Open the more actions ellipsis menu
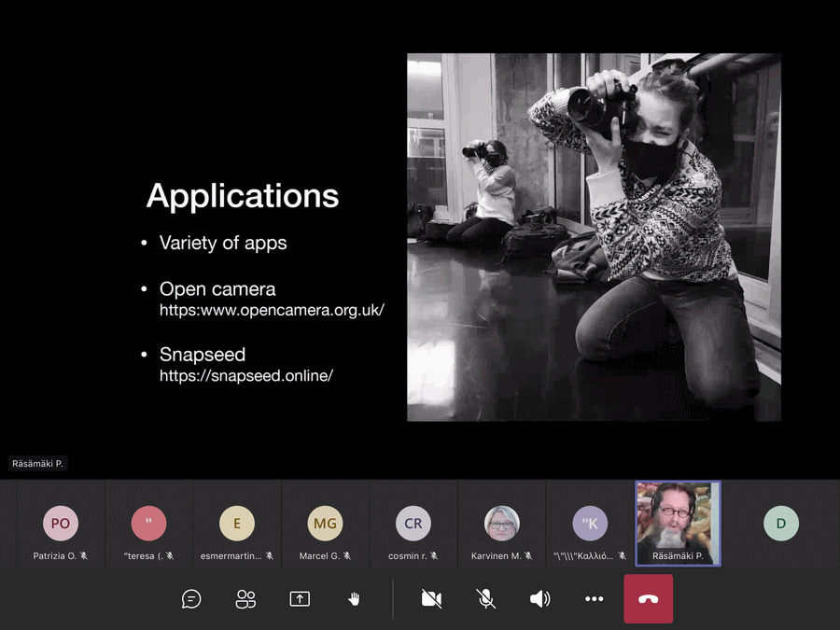 click(x=594, y=599)
